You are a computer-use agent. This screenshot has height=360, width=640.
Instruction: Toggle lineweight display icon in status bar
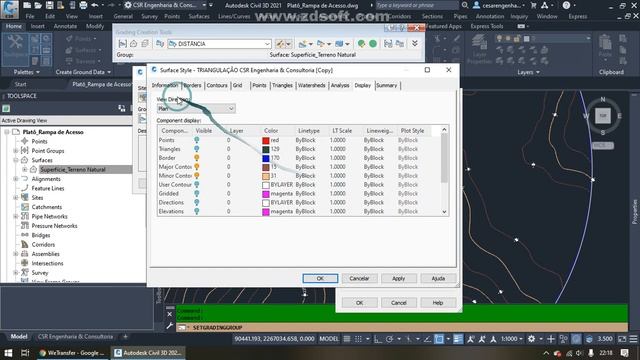[458, 339]
